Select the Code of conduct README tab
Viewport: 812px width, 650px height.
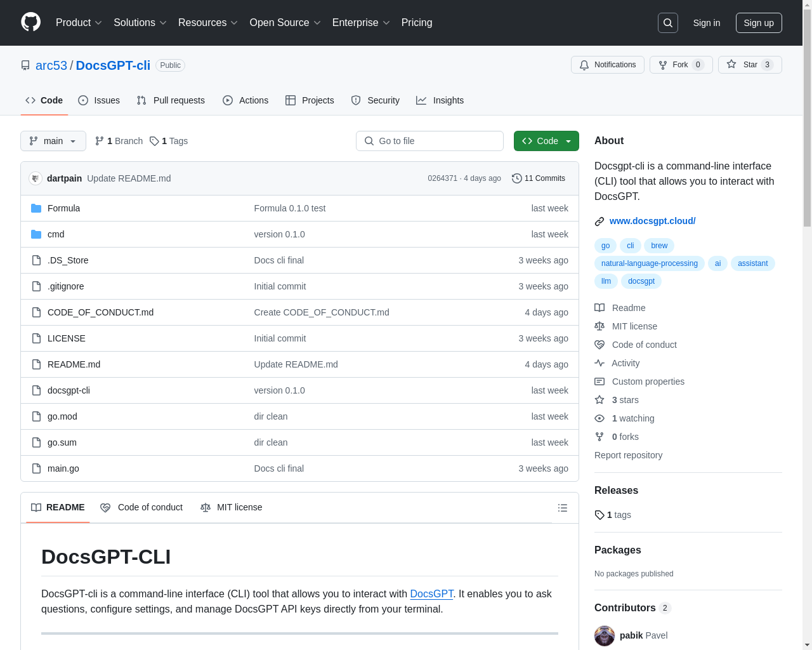141,507
